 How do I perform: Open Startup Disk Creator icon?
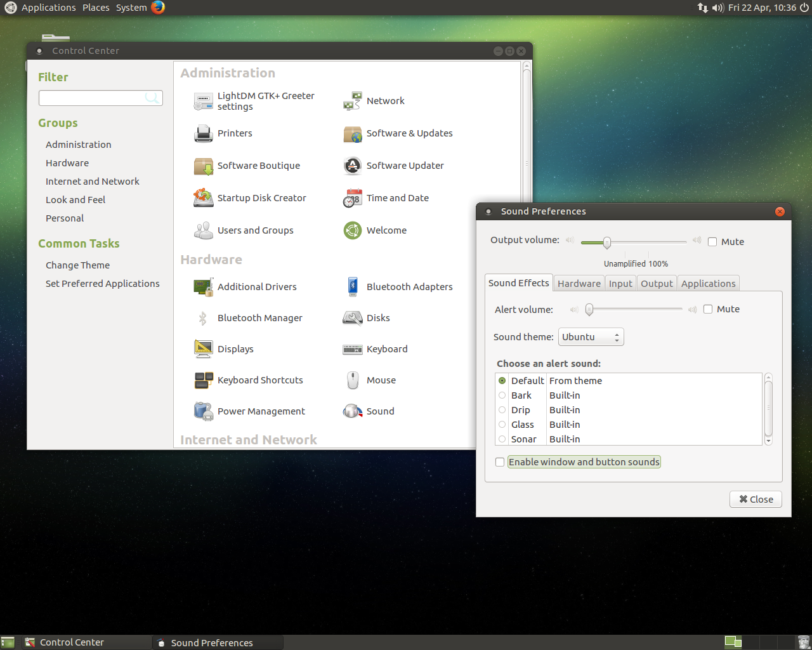pyautogui.click(x=204, y=198)
